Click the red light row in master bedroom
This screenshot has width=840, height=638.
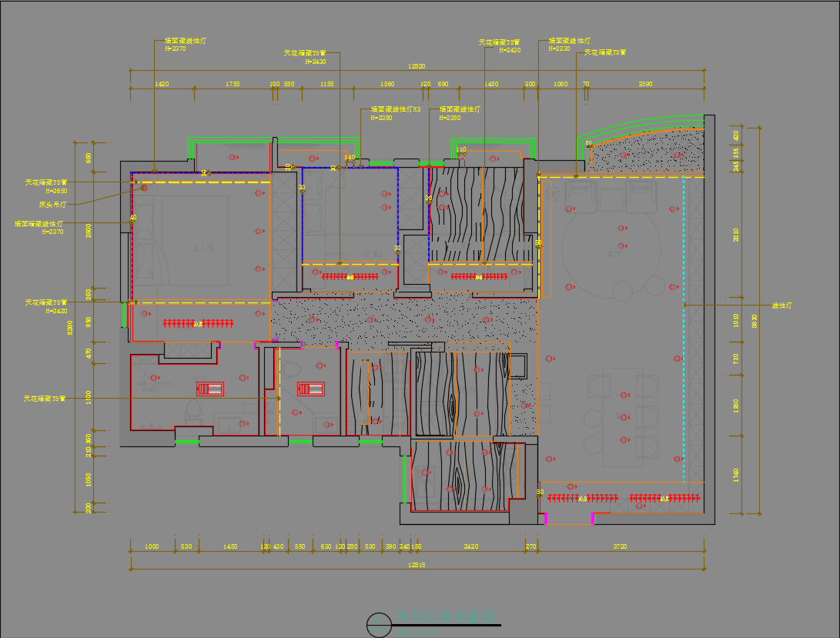[x=198, y=324]
